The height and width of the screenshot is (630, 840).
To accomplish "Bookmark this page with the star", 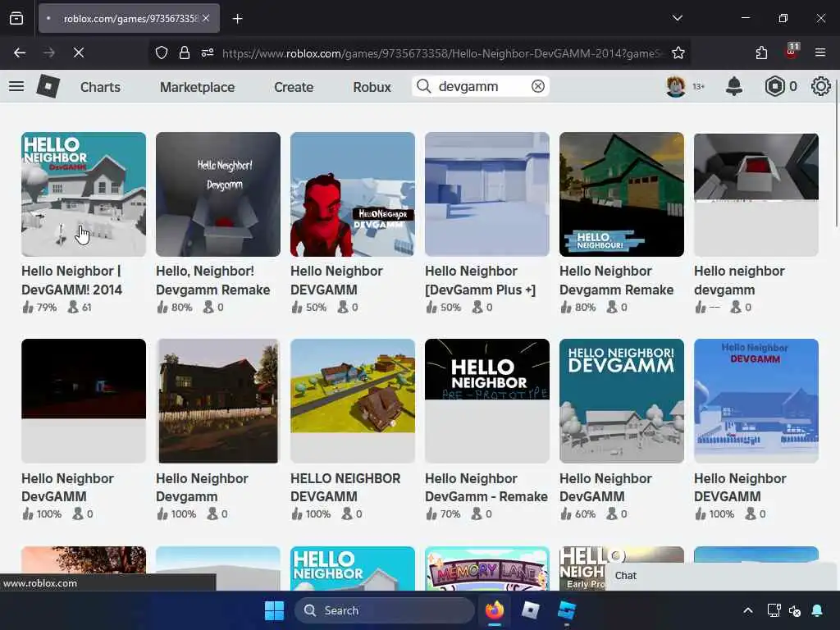I will pyautogui.click(x=678, y=52).
